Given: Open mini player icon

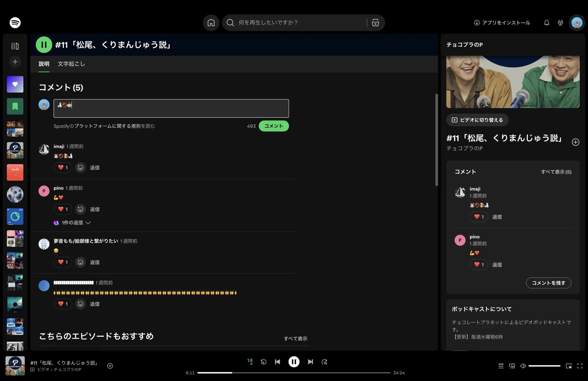Looking at the screenshot, I should point(568,366).
